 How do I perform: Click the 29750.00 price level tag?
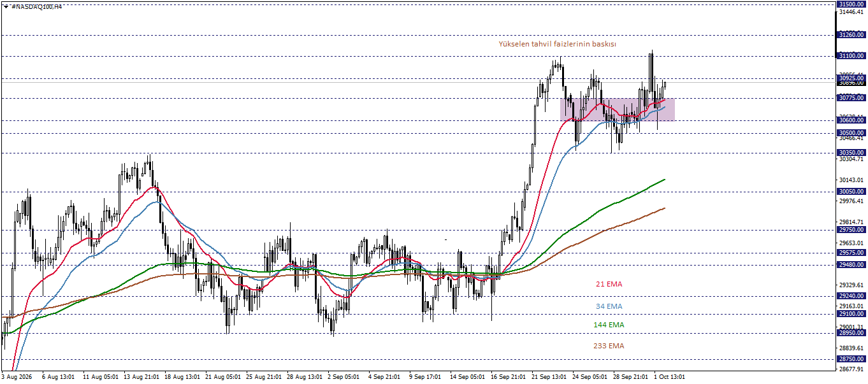(x=851, y=229)
